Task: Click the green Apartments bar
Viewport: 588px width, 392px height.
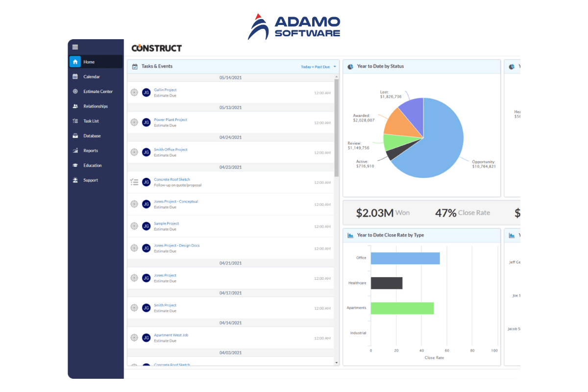Action: (402, 308)
